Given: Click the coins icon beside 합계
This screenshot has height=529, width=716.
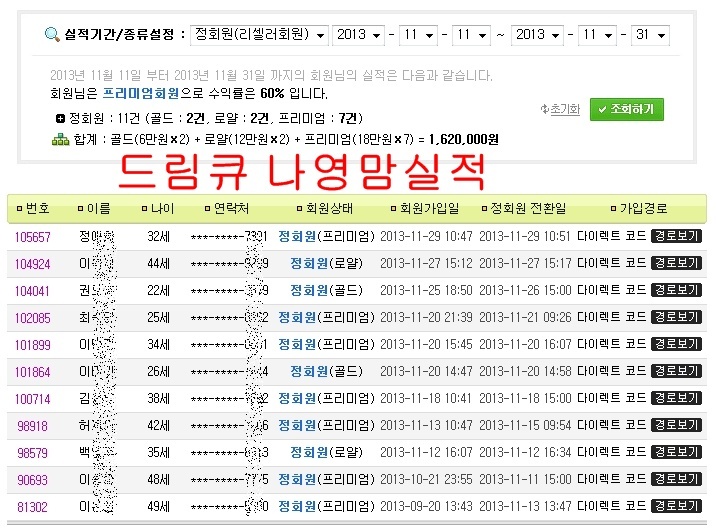Looking at the screenshot, I should 59,140.
